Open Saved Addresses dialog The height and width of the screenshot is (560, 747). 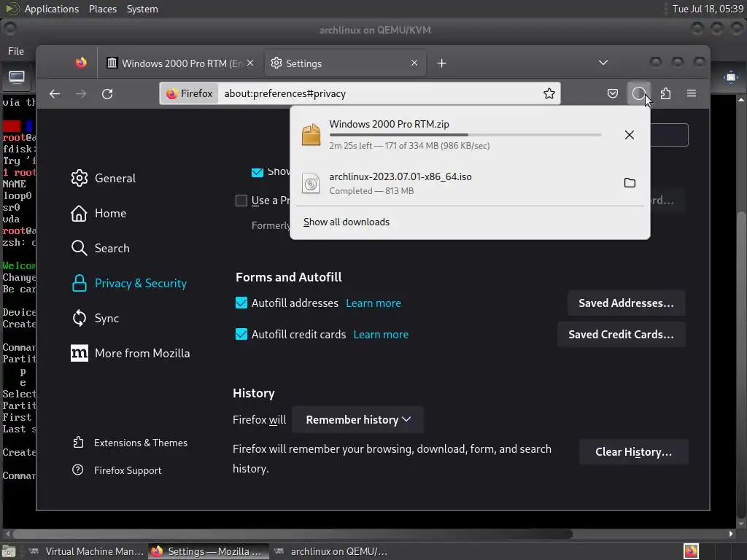click(626, 303)
